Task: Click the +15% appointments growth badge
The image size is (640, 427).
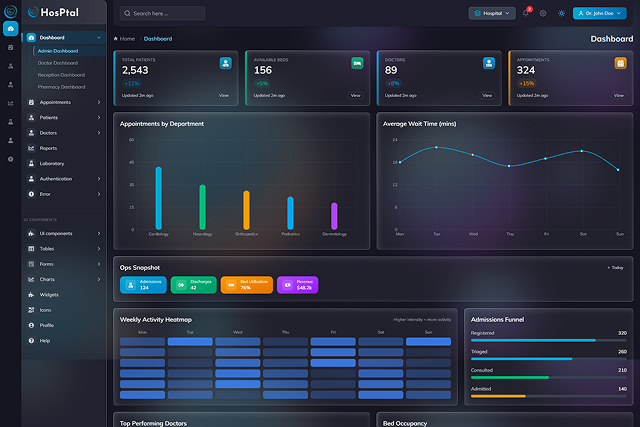Action: [527, 83]
